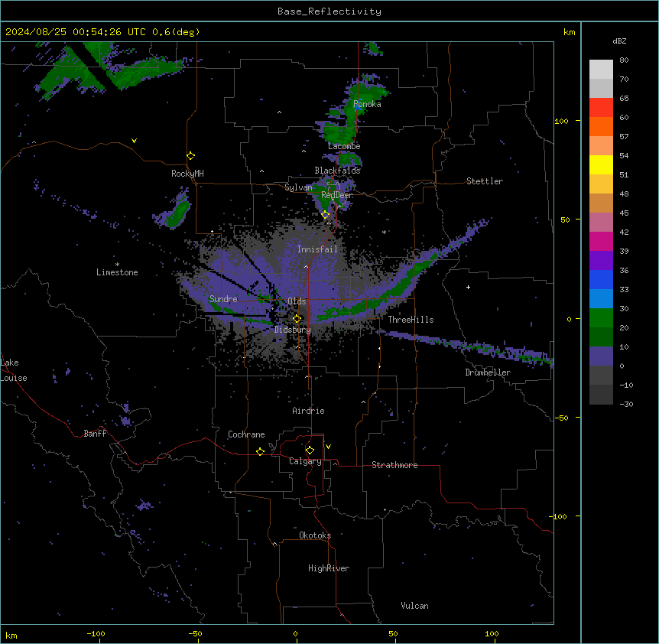Viewport: 659px width, 644px height.
Task: Click the Banff label
Action: point(95,434)
